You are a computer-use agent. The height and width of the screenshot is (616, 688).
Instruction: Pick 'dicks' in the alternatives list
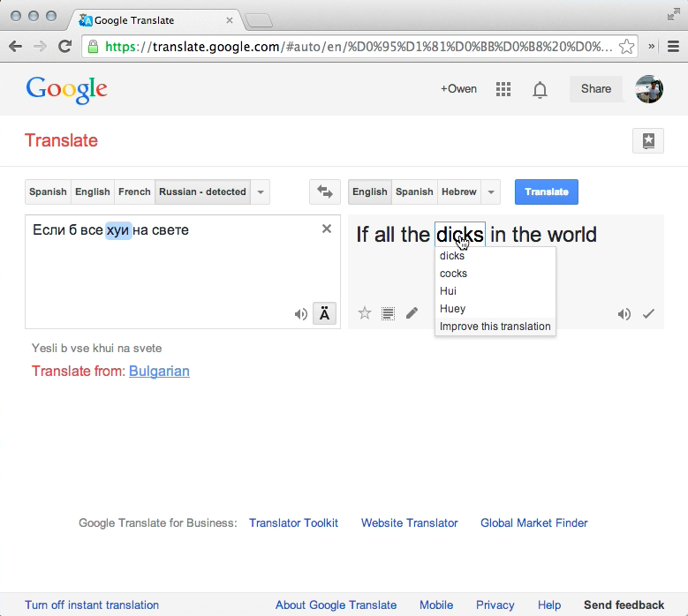495,256
